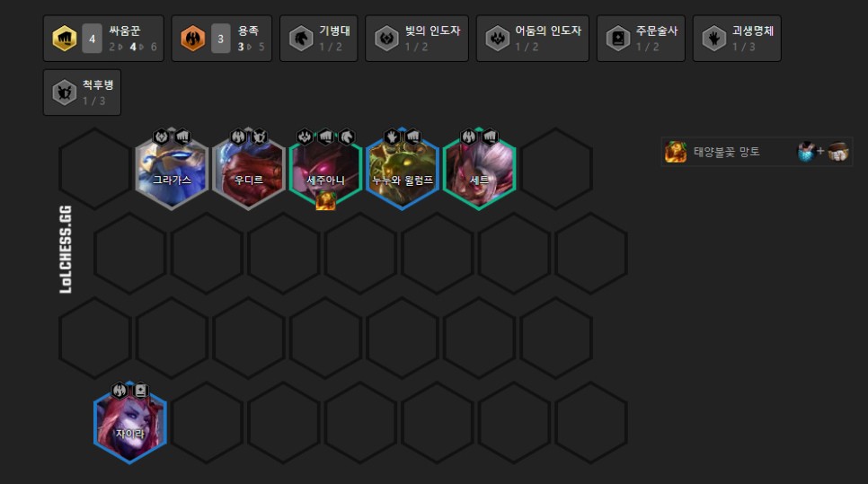Screen dimensions: 868x484
Task: Open the 태양불꽃 망토 item label
Action: (726, 152)
